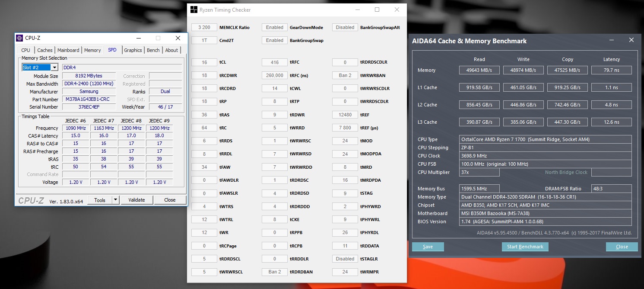Image resolution: width=644 pixels, height=289 pixels.
Task: Switch to the Caches tab in CPU-Z
Action: [x=45, y=50]
